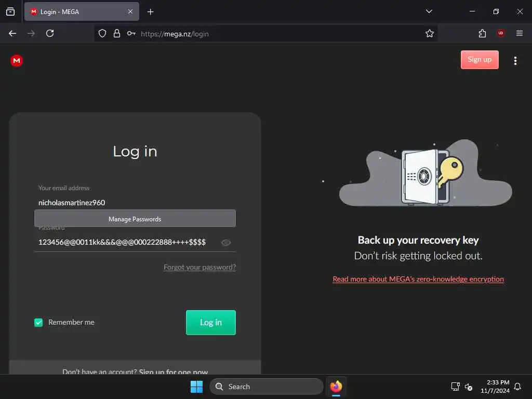Click the muted volume tray icon
The width and height of the screenshot is (532, 399).
point(469,387)
